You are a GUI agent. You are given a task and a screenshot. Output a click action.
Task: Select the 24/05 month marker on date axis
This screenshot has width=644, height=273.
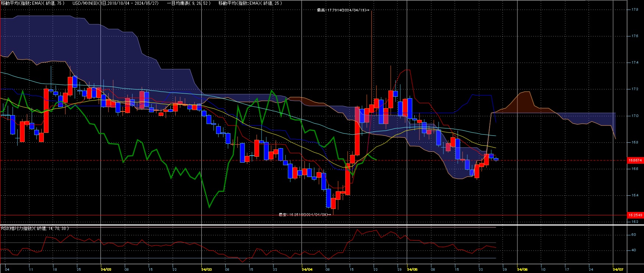pyautogui.click(x=412, y=269)
